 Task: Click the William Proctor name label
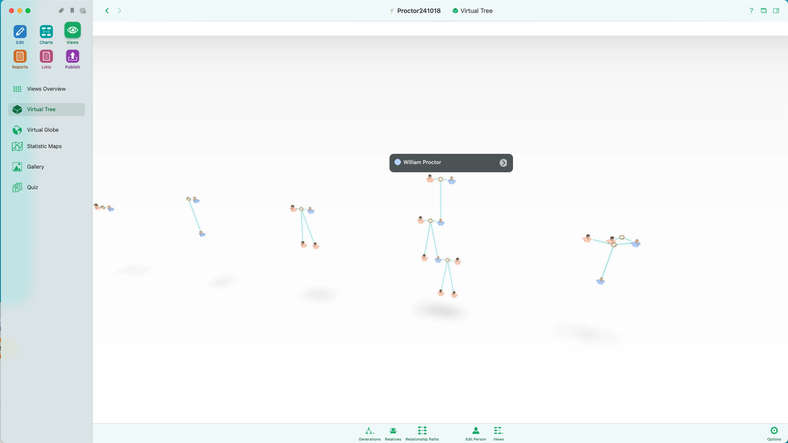click(422, 162)
